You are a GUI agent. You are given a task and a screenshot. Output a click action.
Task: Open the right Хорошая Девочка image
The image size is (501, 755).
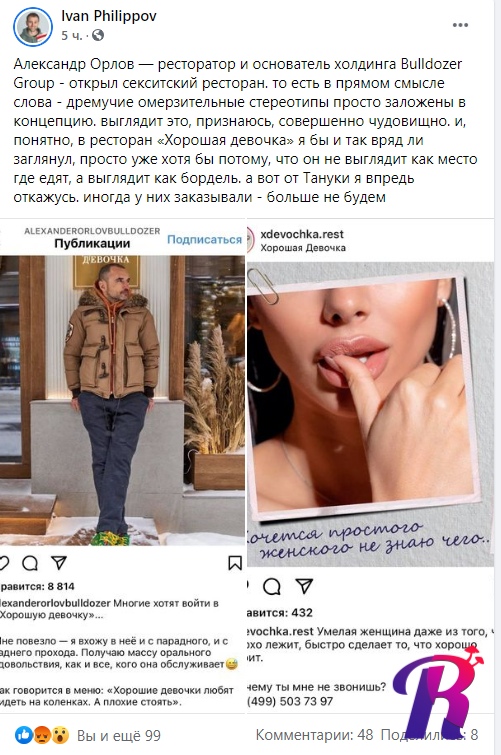370,414
